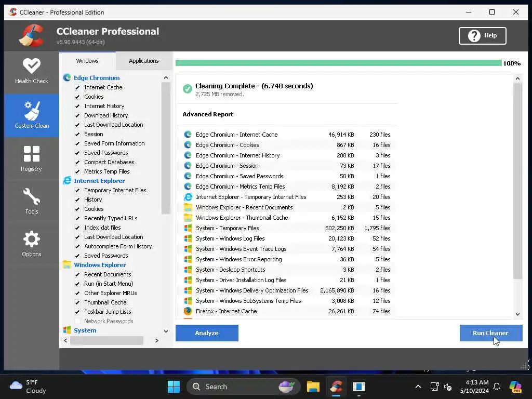
Task: Select System - Windows Log Files row
Action: [287, 238]
